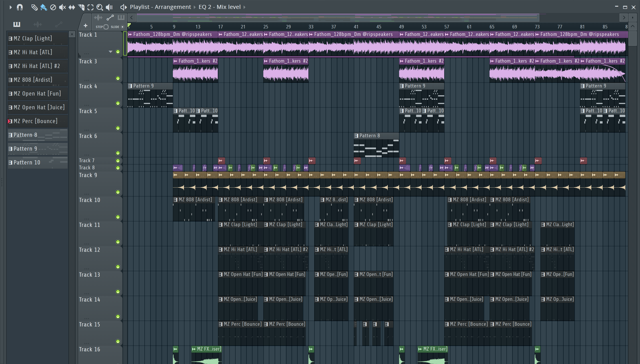Show patterns in picker via piano icon
Screen dimensions: 640x364
click(x=17, y=24)
